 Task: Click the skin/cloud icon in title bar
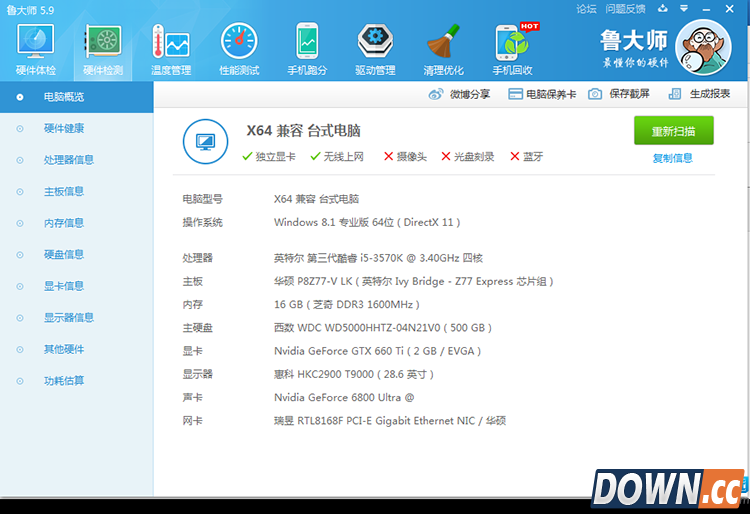click(663, 9)
